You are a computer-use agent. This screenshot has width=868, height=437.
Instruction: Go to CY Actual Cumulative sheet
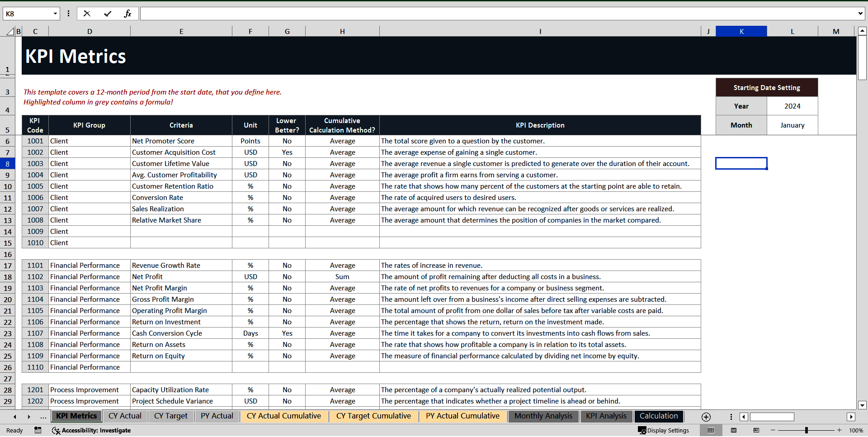click(284, 416)
